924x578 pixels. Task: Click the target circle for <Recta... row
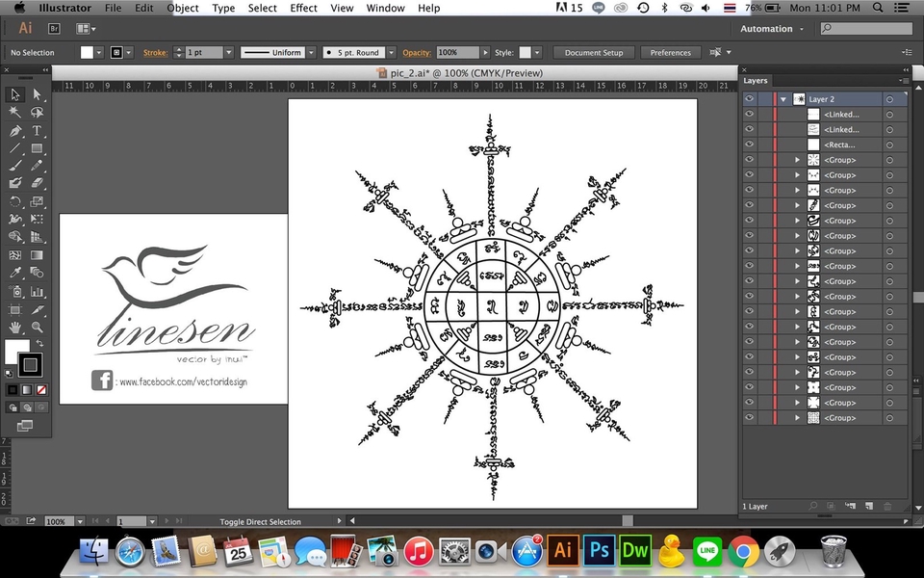pos(889,144)
